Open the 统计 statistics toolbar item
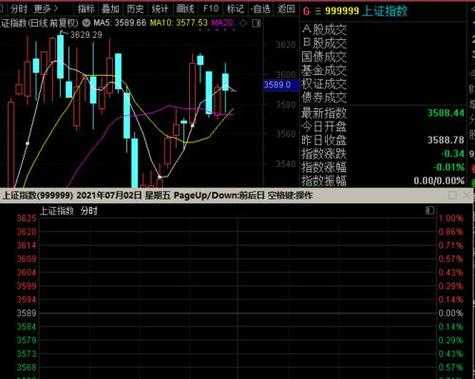475x379 pixels. 160,9
